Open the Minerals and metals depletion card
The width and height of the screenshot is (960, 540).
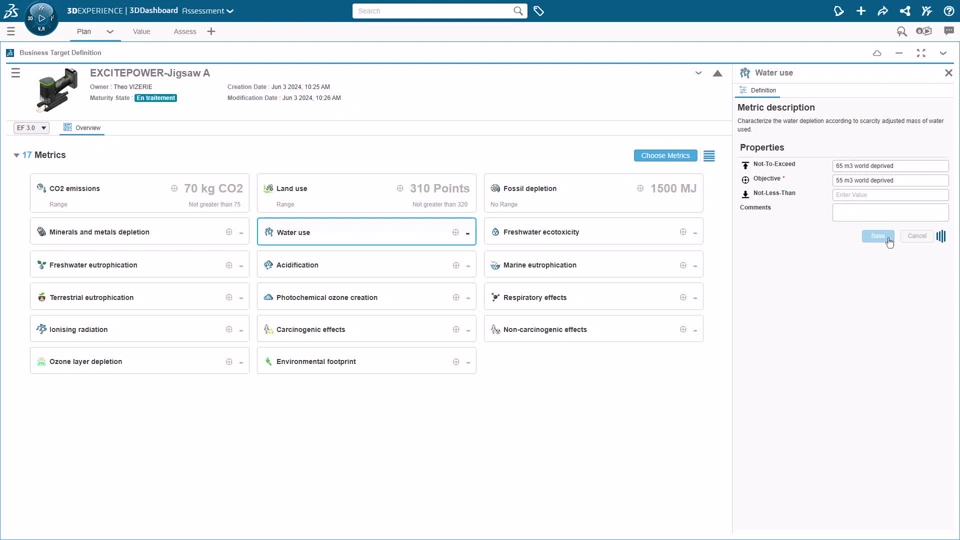click(x=140, y=232)
